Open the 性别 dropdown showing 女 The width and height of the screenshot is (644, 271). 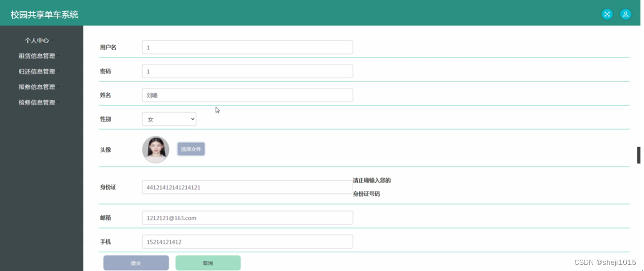tap(169, 119)
